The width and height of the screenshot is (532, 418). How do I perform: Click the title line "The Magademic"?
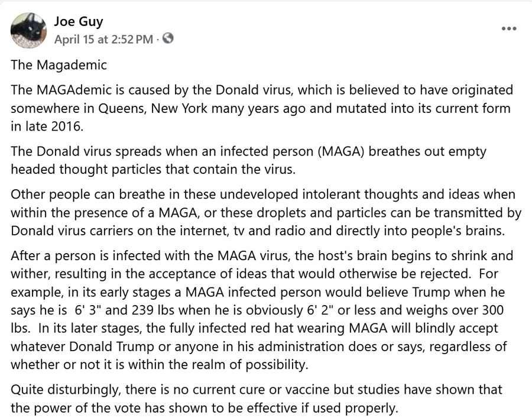pyautogui.click(x=59, y=65)
